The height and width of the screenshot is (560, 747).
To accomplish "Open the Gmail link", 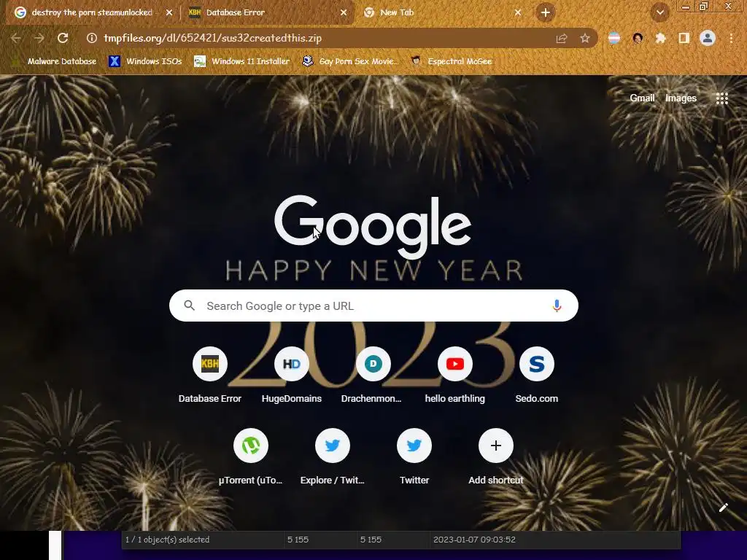I will tap(642, 98).
